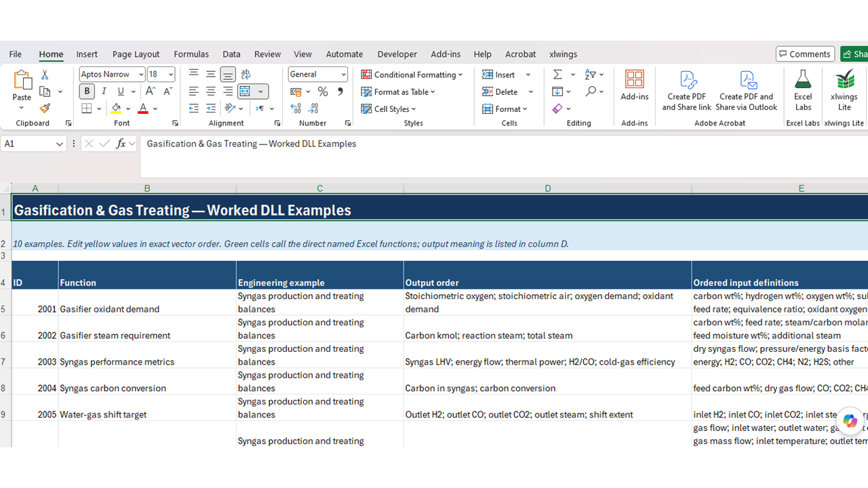Click the AutoSum sigma icon

557,75
